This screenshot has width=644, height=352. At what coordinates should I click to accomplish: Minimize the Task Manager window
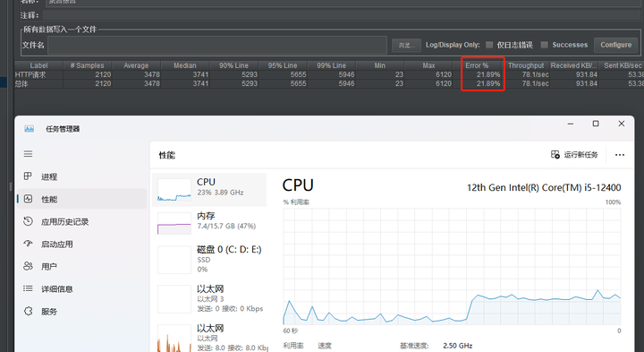tap(571, 124)
